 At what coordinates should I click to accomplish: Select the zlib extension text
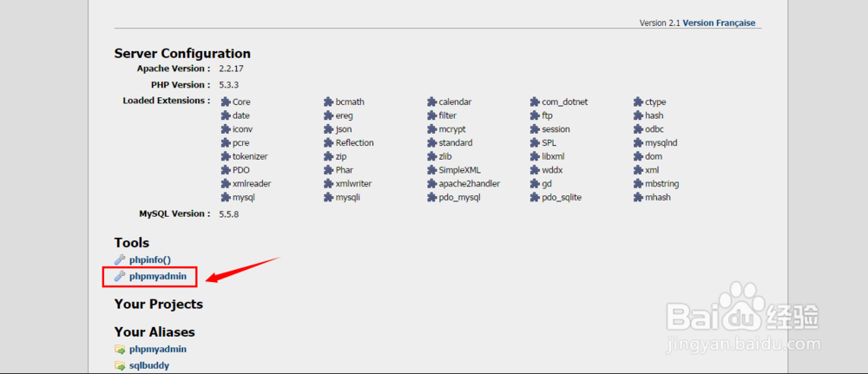point(445,156)
